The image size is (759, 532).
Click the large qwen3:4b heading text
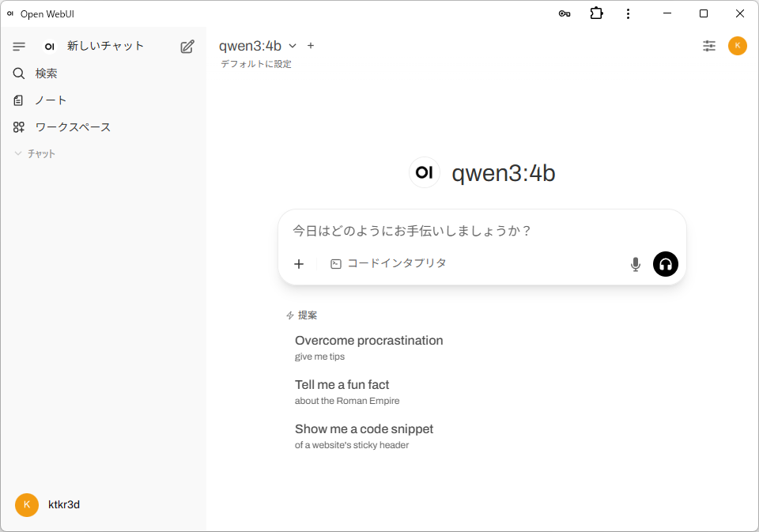tap(504, 173)
